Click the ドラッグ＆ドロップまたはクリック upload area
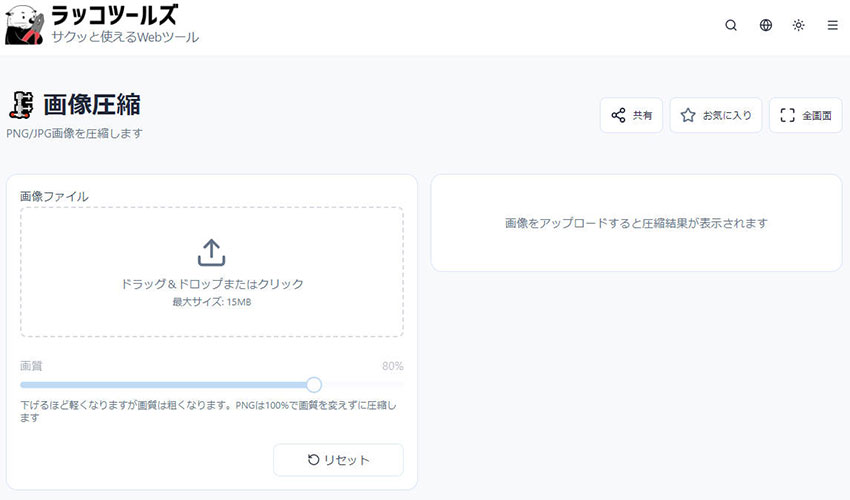 click(x=212, y=272)
